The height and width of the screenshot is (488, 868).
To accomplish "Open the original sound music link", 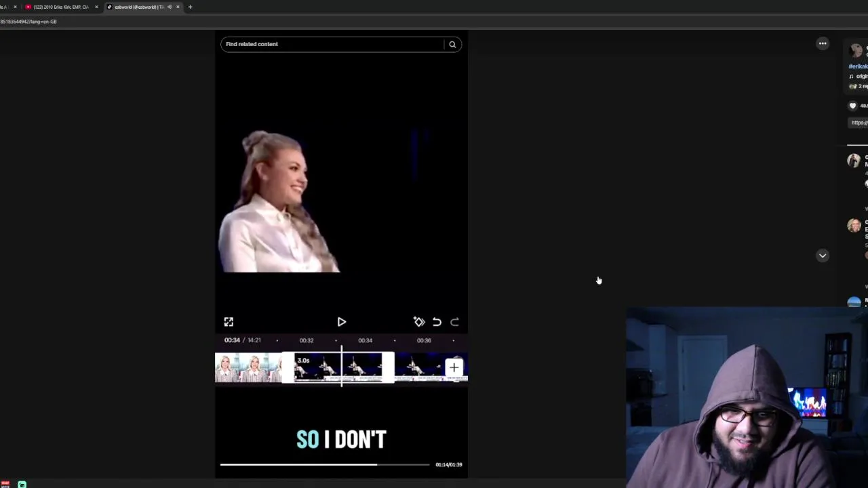I will pyautogui.click(x=859, y=77).
